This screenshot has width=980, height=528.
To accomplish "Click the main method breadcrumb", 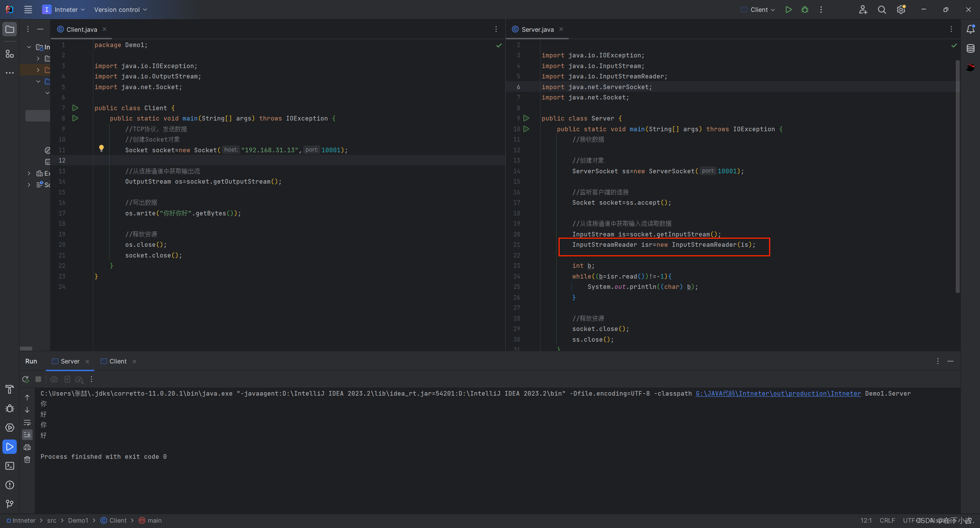I will pos(150,520).
